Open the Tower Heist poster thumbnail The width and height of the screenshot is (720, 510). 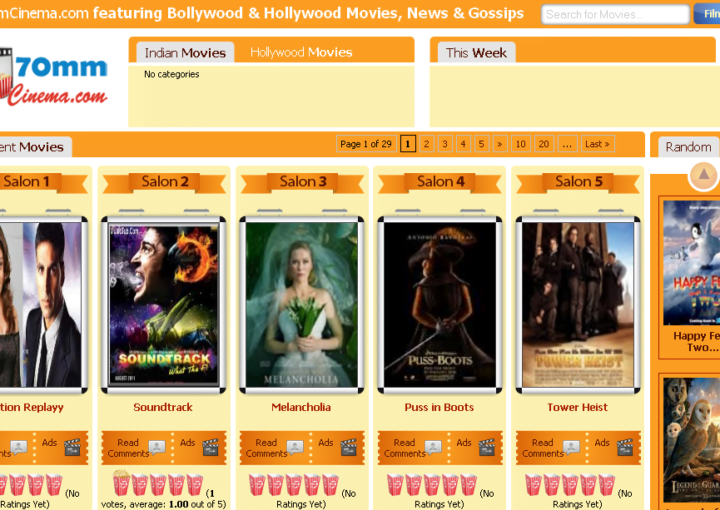pos(577,304)
